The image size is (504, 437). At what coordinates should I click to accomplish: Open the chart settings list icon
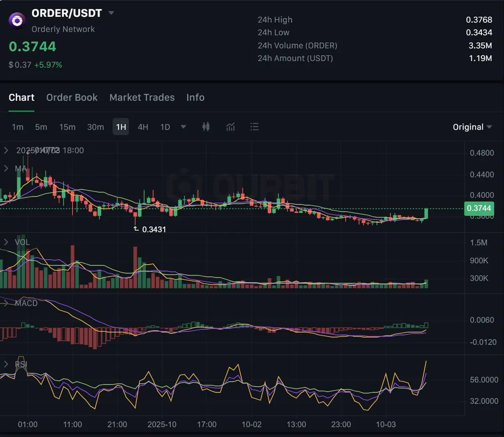(x=255, y=127)
